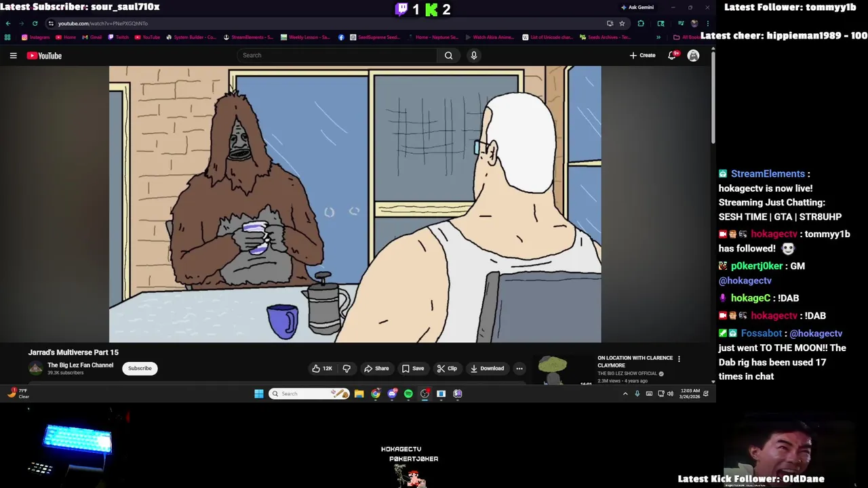The width and height of the screenshot is (868, 488).
Task: Open Chrome from the taskbar
Action: pos(376,394)
